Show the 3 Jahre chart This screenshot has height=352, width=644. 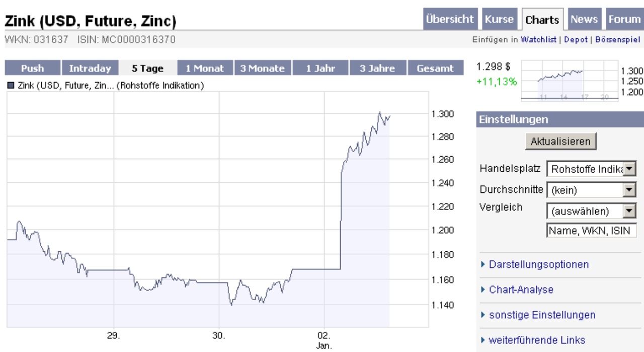pyautogui.click(x=377, y=68)
